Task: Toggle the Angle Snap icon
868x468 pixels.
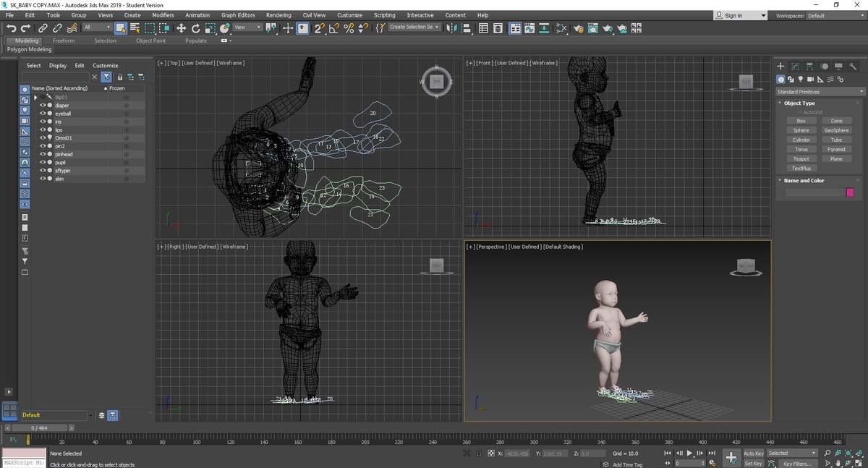Action: pos(333,28)
